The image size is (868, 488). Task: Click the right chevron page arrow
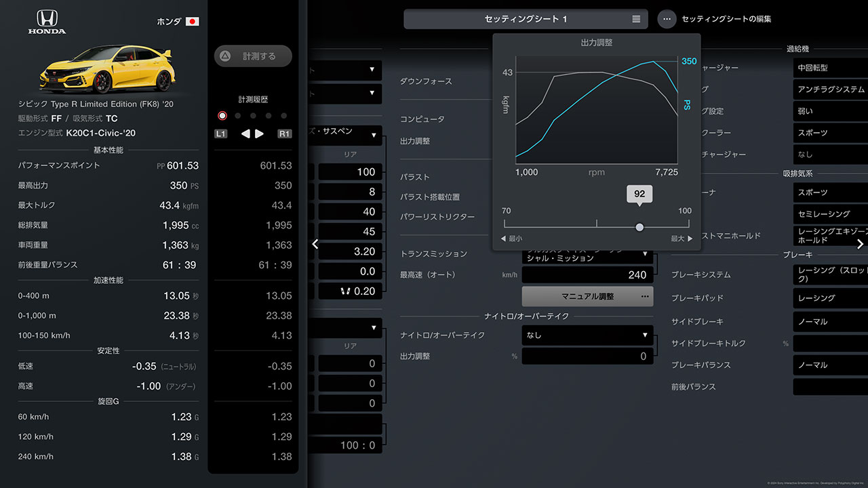point(860,244)
